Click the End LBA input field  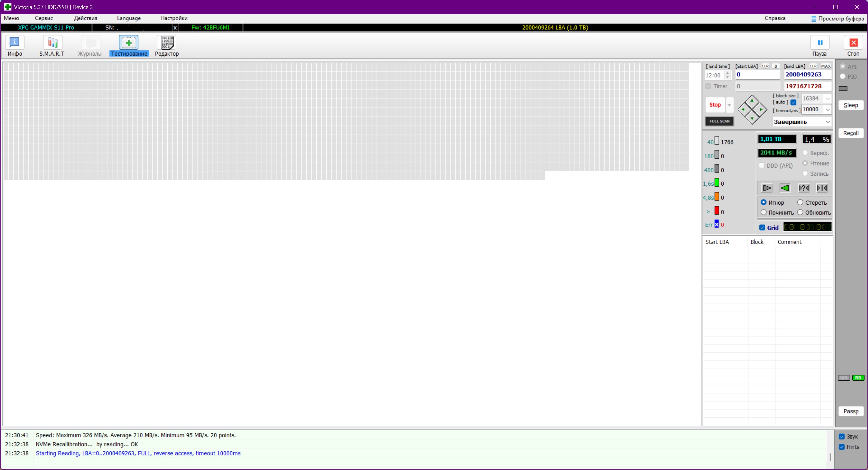(x=807, y=74)
